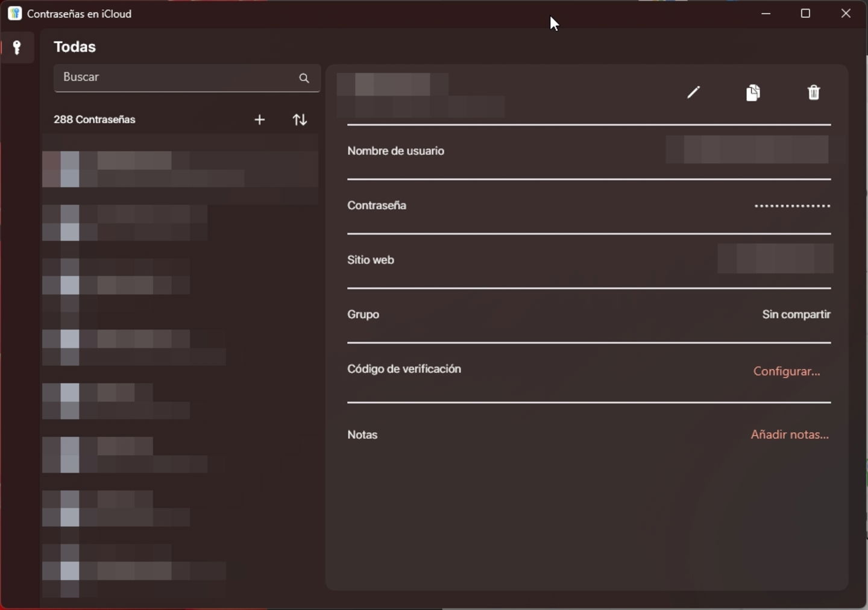Screen dimensions: 868x610
Task: Click the 288 Contraseñas count text
Action: pos(94,119)
